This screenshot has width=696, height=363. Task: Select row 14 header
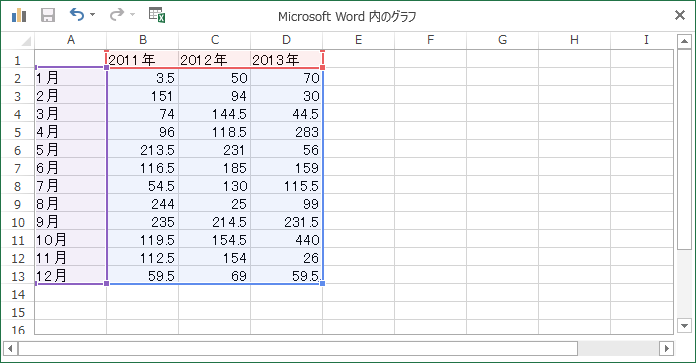point(18,294)
